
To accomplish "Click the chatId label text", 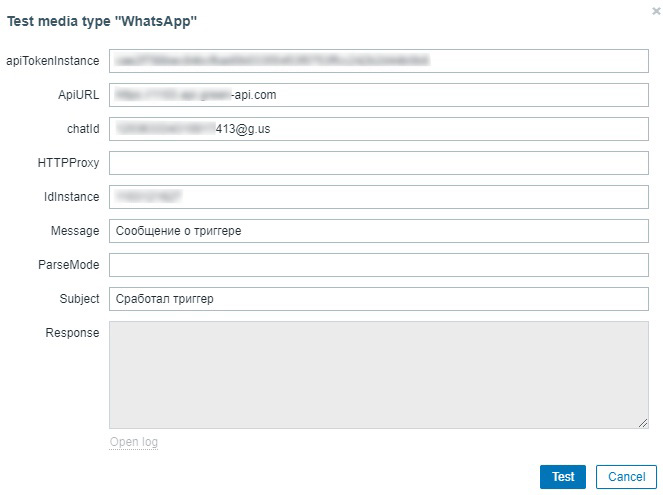I will 79,129.
